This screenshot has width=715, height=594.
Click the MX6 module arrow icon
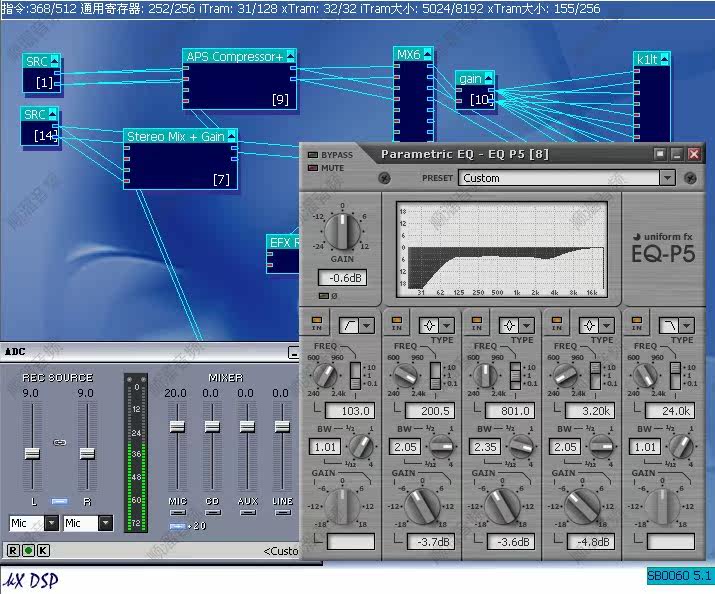click(427, 54)
